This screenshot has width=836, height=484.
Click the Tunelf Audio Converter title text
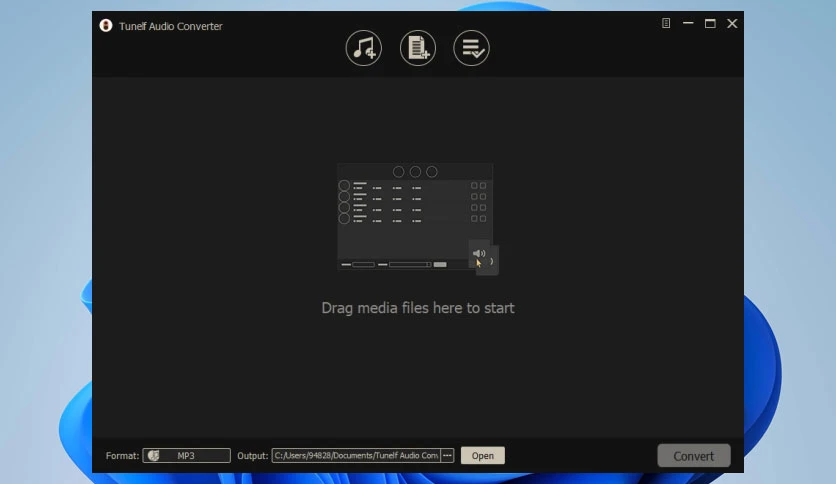tap(171, 26)
